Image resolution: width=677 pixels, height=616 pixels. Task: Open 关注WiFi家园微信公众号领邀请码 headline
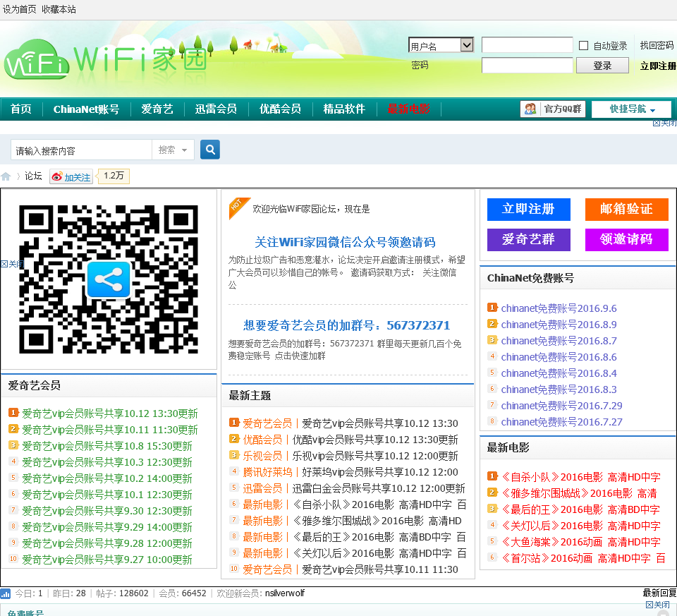(345, 242)
